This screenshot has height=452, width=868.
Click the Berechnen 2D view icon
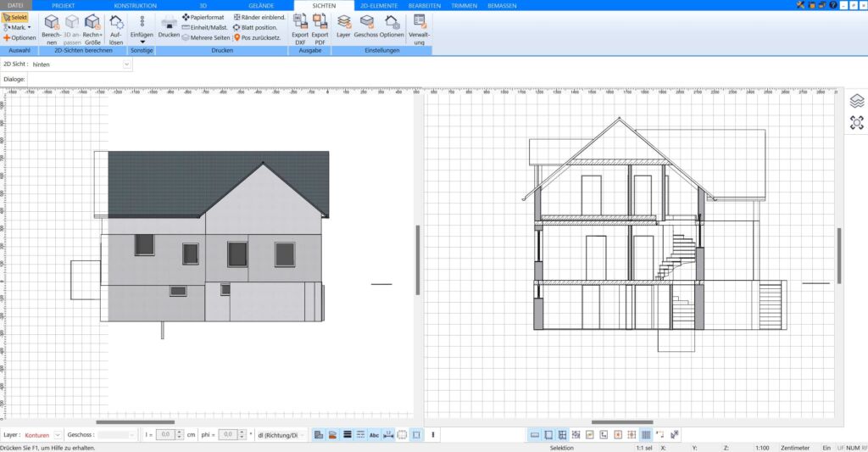click(52, 23)
